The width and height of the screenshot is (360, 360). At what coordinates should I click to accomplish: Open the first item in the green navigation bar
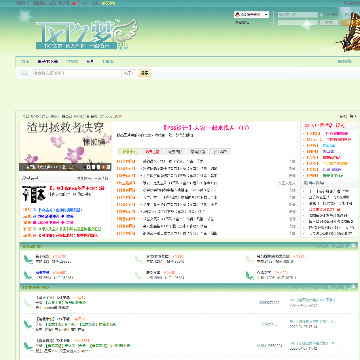pyautogui.click(x=25, y=62)
